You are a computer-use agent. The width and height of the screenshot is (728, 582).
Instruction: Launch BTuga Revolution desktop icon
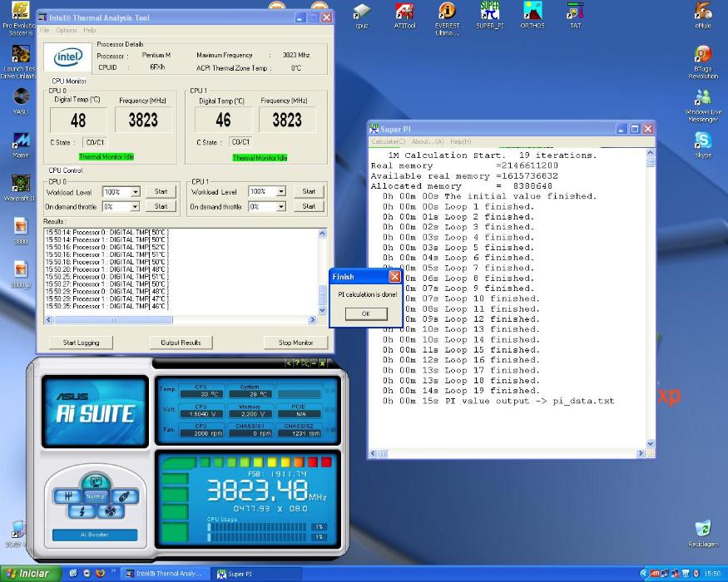pos(703,62)
